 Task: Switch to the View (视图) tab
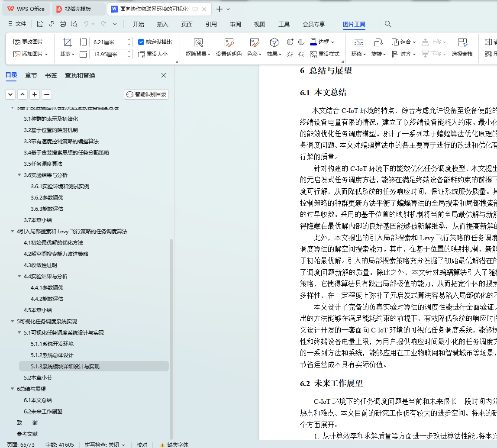(x=260, y=24)
